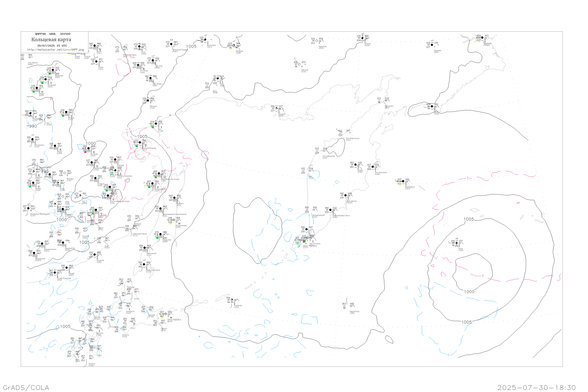The width and height of the screenshot is (588, 392).
Task: Click the Кольцевая карта map title
Action: (51, 40)
